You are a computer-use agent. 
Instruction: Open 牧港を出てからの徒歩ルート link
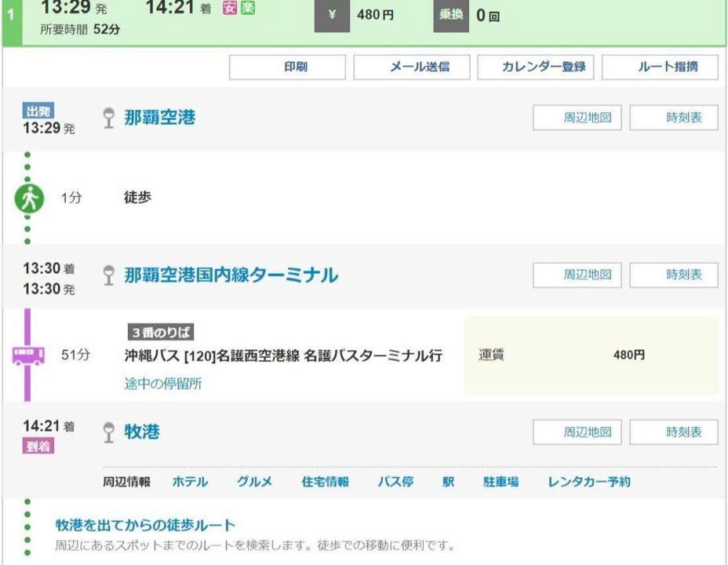[x=145, y=525]
